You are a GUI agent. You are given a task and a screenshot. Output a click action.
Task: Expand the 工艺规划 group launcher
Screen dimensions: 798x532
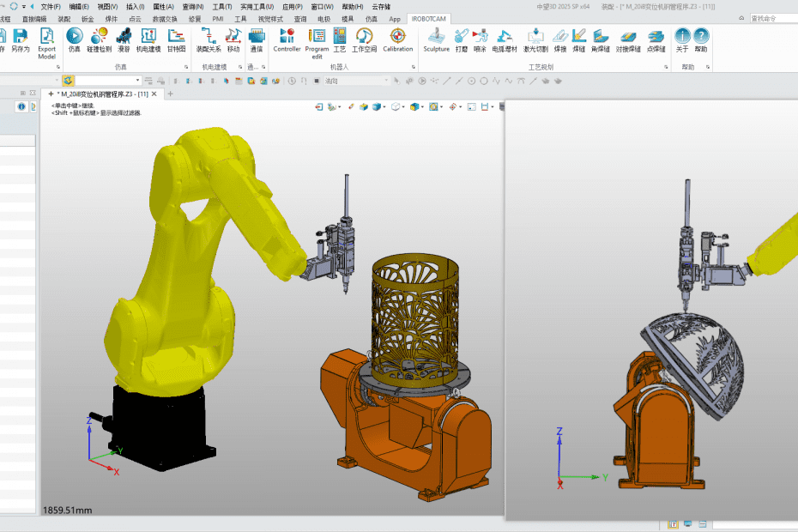[666, 66]
